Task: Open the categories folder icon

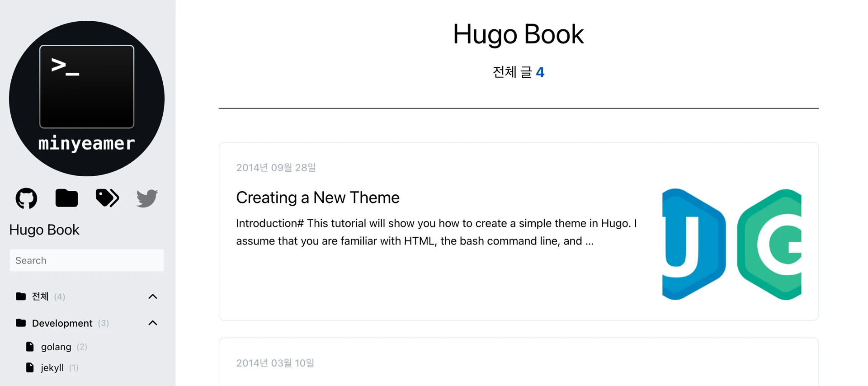Action: click(66, 198)
